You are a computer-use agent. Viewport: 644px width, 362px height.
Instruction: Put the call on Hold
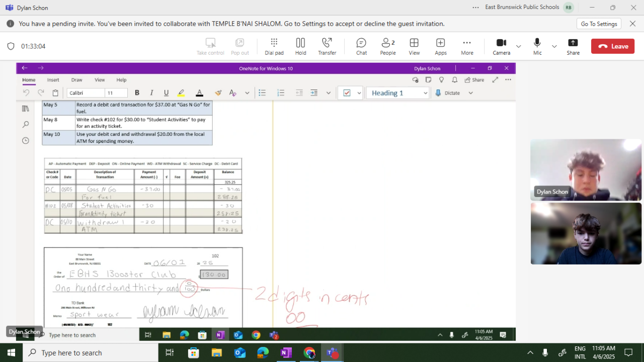click(x=300, y=46)
